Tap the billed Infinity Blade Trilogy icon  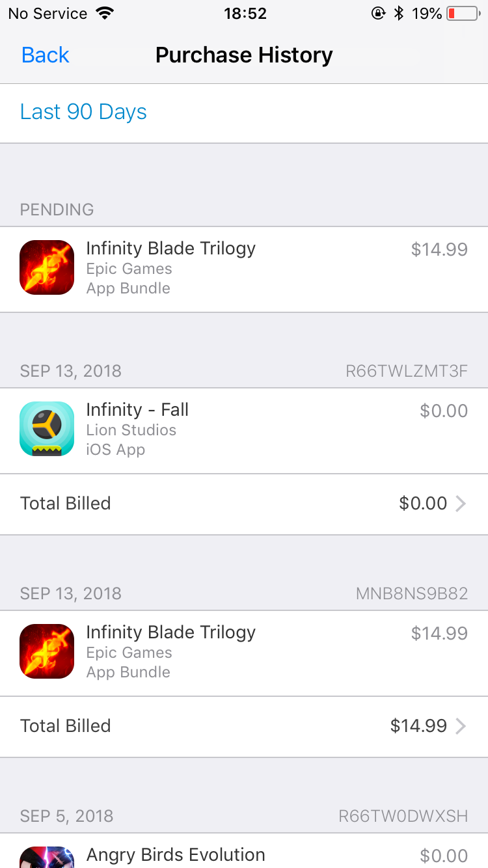[47, 651]
